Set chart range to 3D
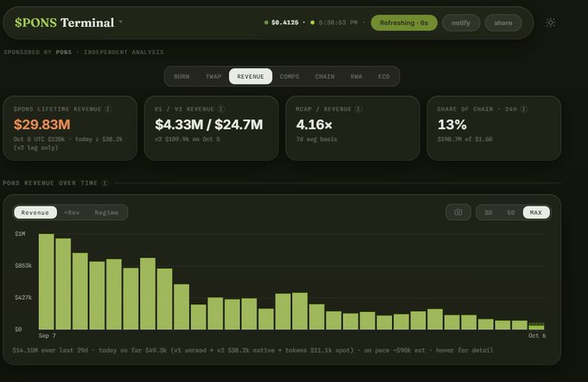 coord(489,213)
